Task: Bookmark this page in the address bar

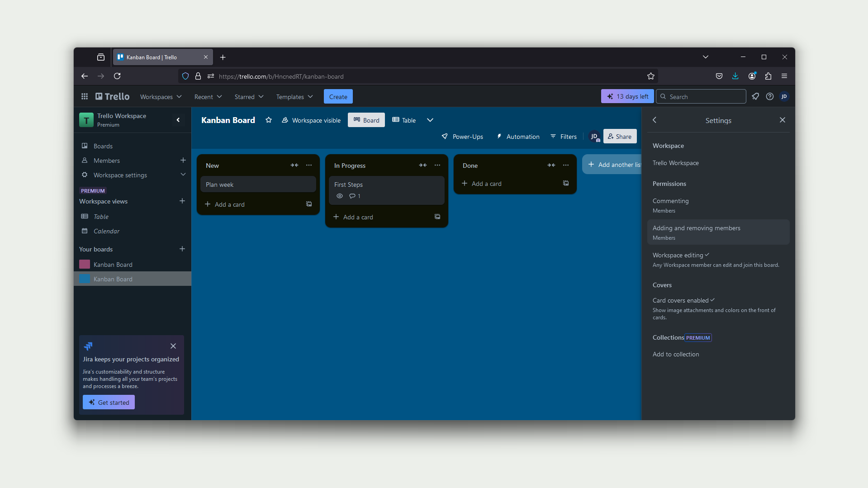Action: click(651, 76)
